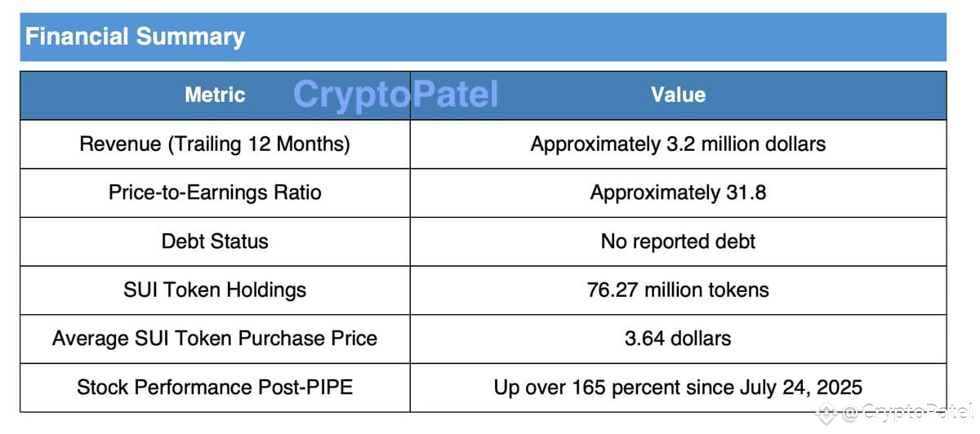Select the 76.27 million tokens cell
980x434 pixels.
coord(678,290)
